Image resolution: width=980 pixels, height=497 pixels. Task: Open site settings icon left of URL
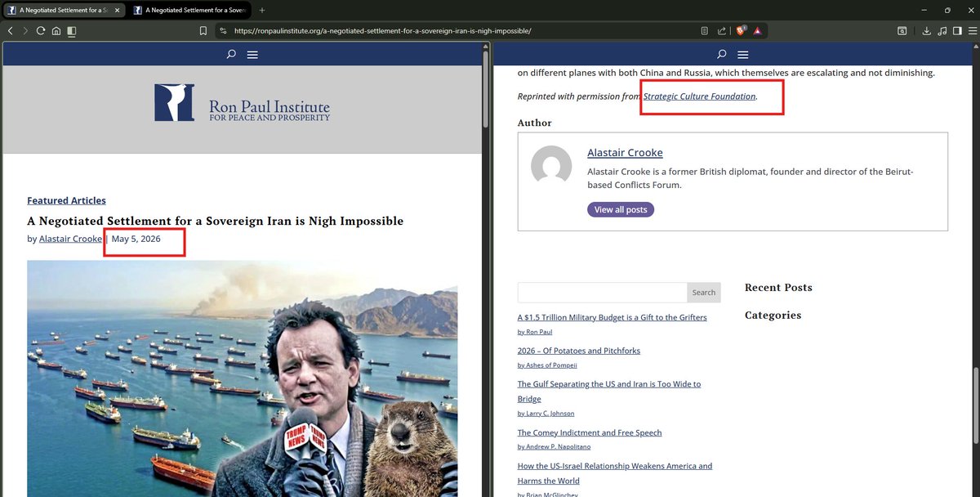tap(223, 31)
